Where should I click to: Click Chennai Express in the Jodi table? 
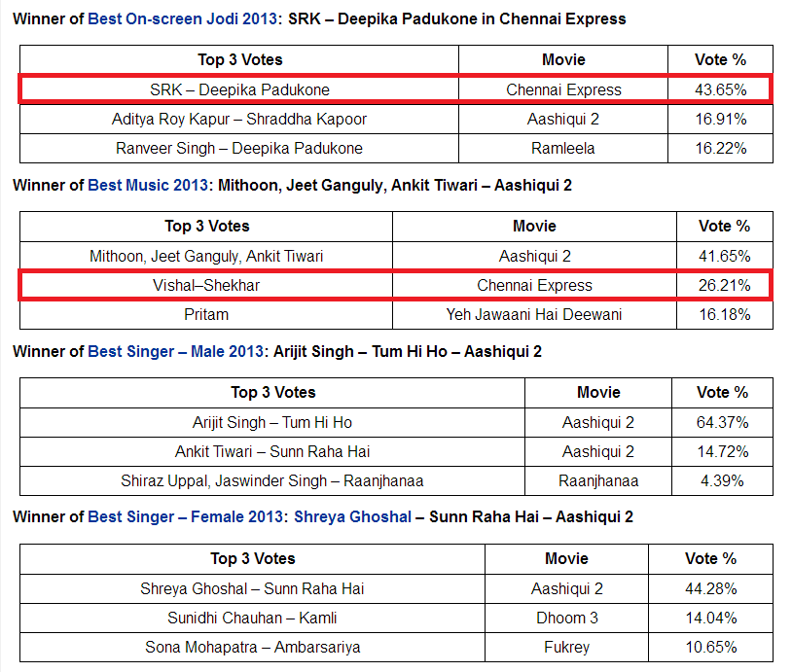click(x=563, y=89)
